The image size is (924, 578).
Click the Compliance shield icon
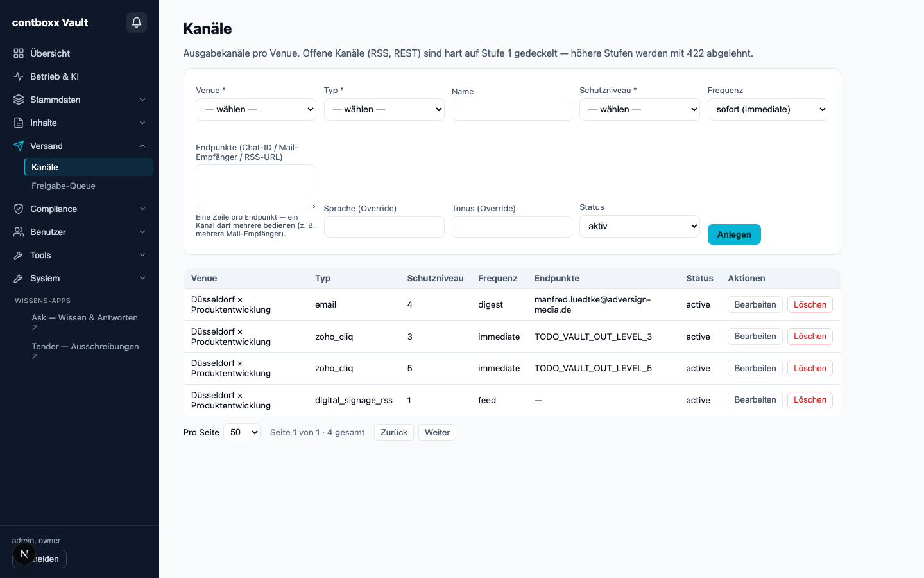[19, 209]
